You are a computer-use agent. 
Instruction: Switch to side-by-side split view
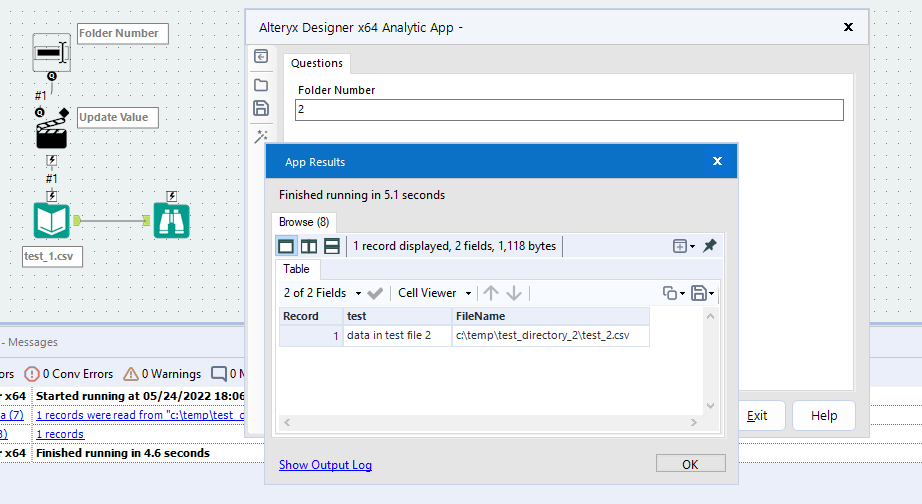[309, 245]
